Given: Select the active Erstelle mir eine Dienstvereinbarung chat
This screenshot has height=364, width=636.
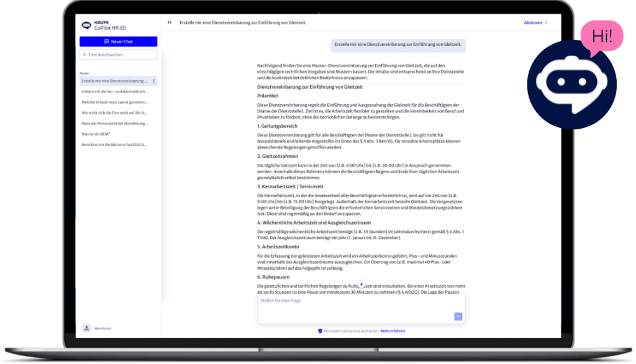Looking at the screenshot, I should pos(114,81).
